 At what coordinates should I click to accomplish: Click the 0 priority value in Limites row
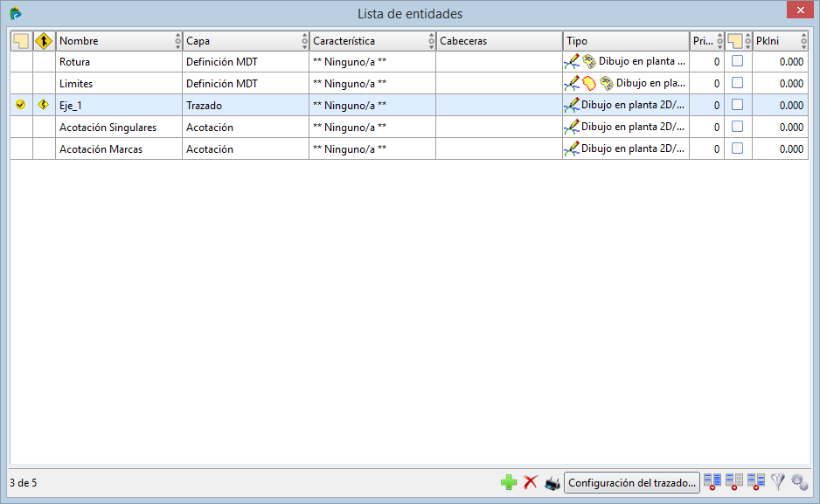coord(717,84)
